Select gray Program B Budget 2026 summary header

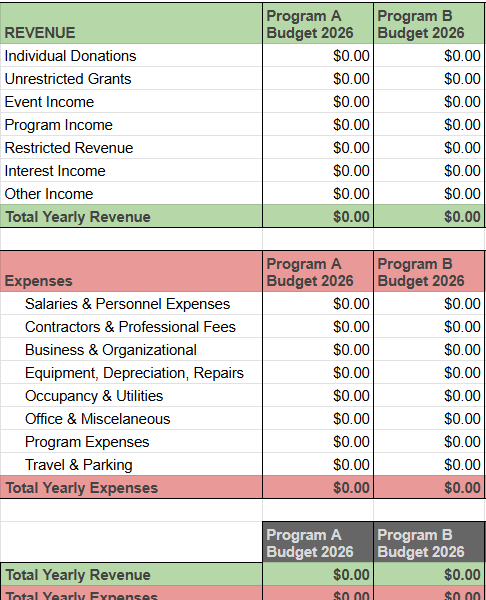[x=429, y=542]
